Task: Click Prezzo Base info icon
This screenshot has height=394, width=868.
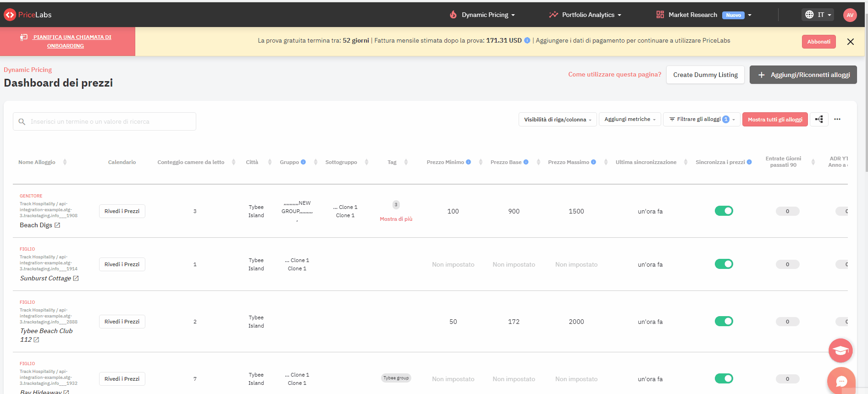Action: tap(526, 162)
